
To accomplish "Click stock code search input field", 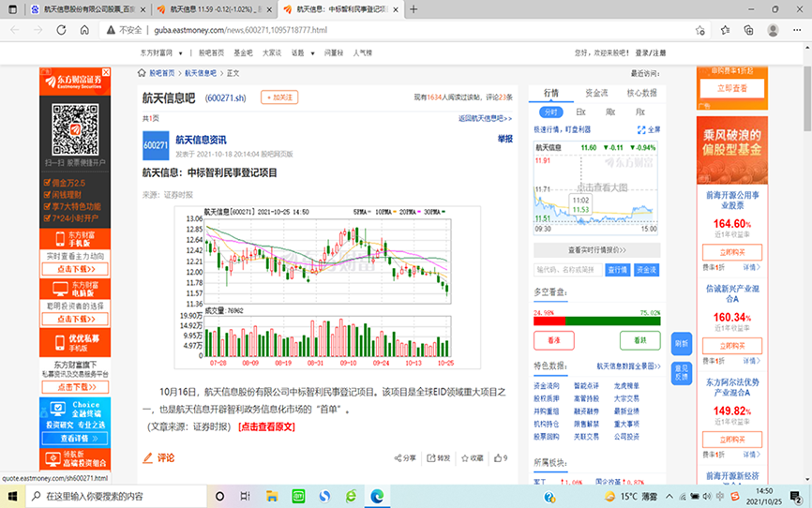I will click(568, 270).
